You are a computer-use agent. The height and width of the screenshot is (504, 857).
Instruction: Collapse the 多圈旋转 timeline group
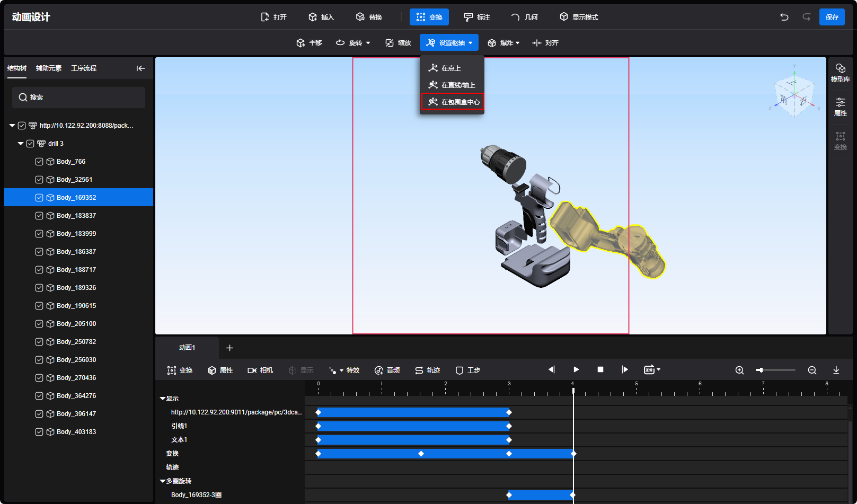pyautogui.click(x=163, y=481)
